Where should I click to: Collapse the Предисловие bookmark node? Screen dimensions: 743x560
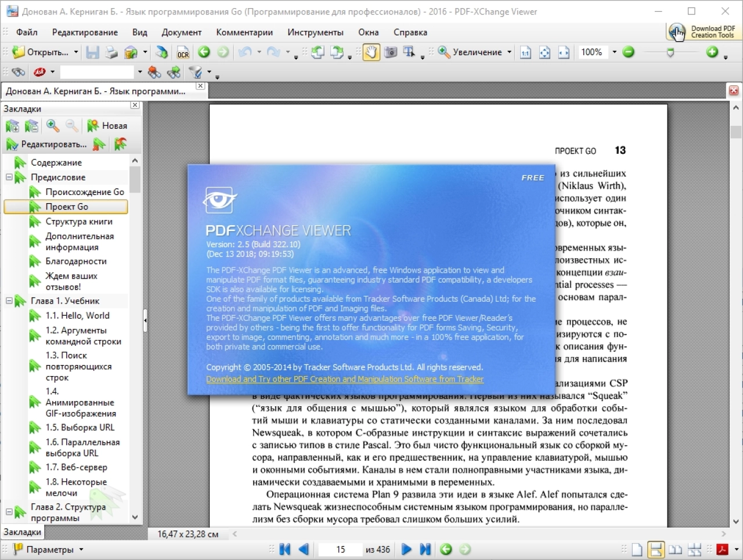tap(9, 177)
